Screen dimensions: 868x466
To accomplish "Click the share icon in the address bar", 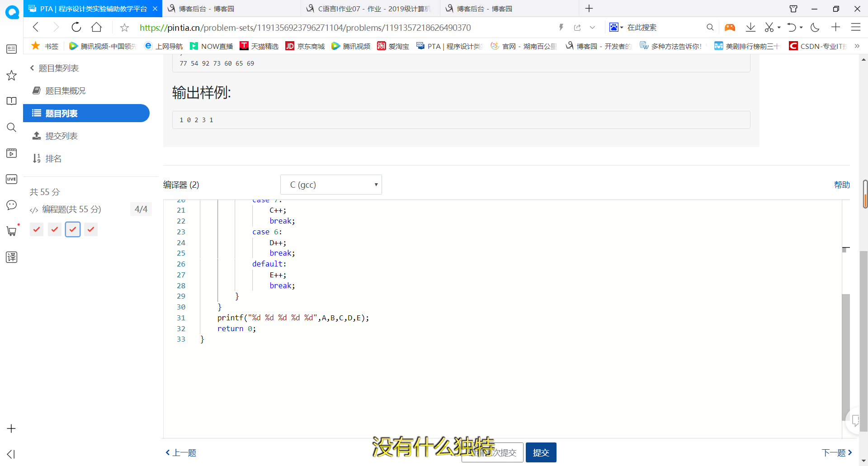I will [x=577, y=28].
